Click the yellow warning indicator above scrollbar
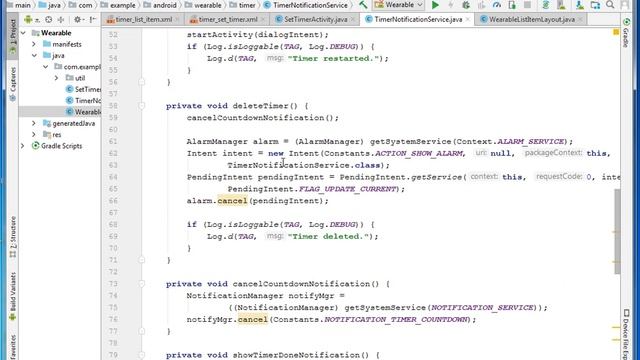This screenshot has width=640, height=360. (616, 32)
